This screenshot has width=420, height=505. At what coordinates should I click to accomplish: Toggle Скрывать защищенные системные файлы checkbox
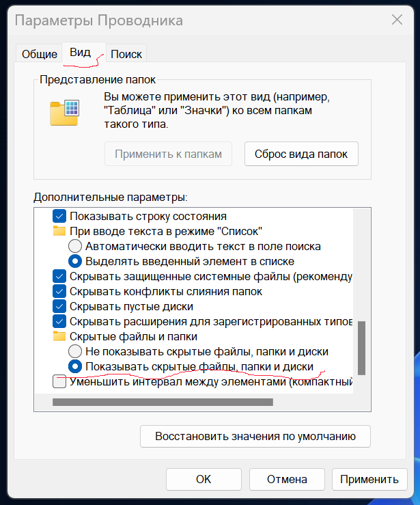coord(59,276)
